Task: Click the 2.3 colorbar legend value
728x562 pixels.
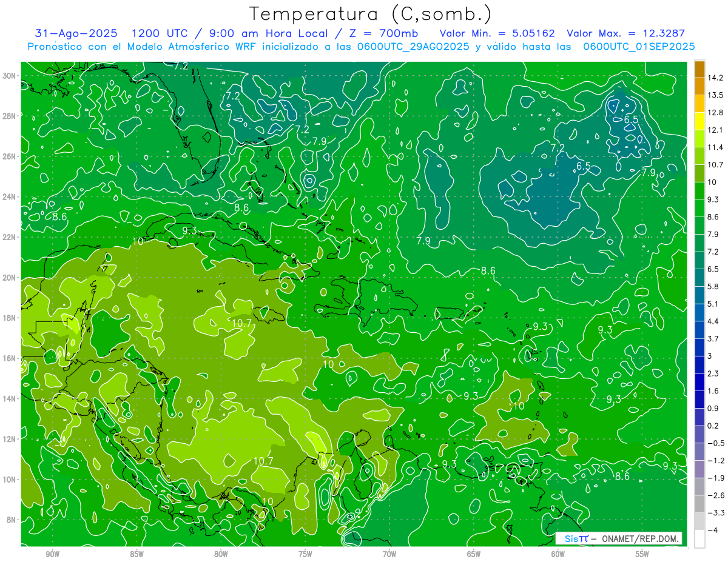Action: pos(713,373)
